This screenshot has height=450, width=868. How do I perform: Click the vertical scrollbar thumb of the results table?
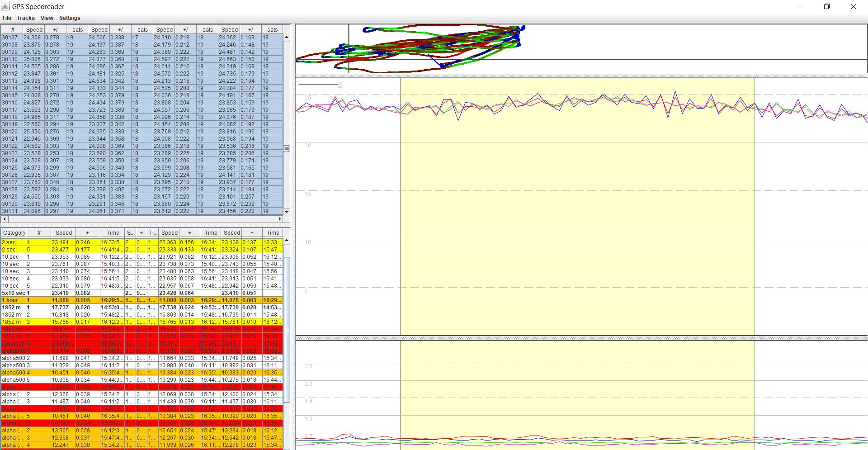click(x=287, y=329)
